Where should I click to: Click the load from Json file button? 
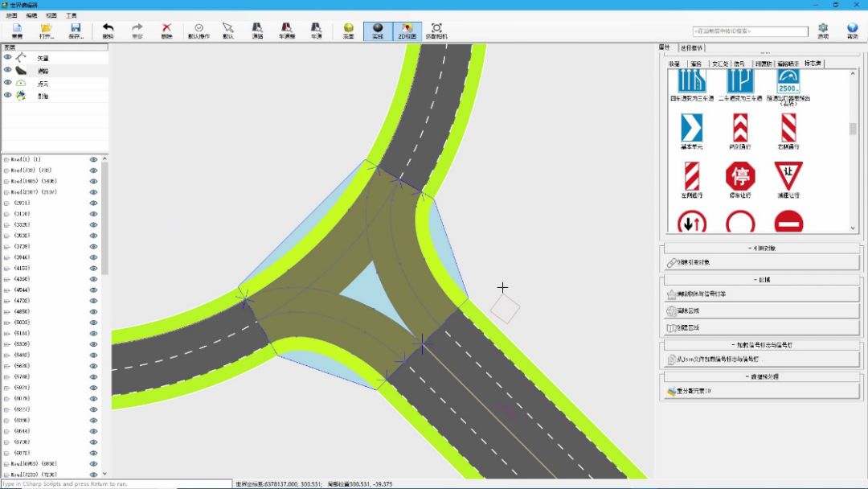pos(762,359)
